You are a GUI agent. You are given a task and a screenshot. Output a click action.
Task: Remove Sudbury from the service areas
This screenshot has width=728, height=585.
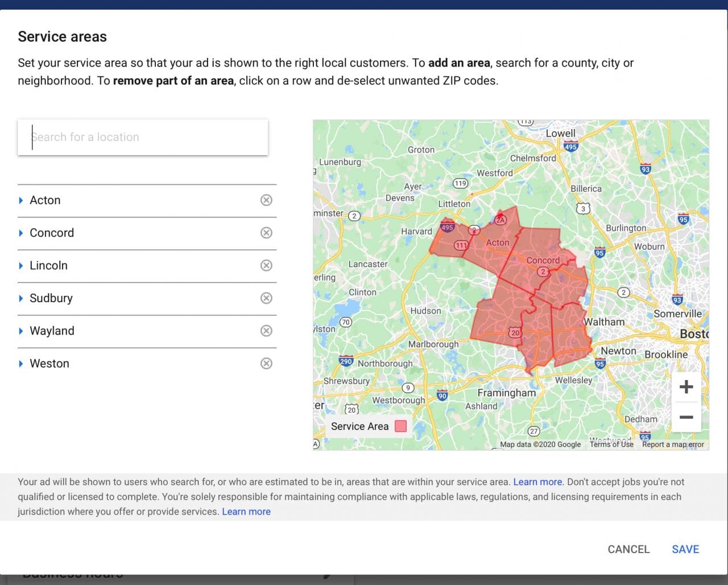266,298
